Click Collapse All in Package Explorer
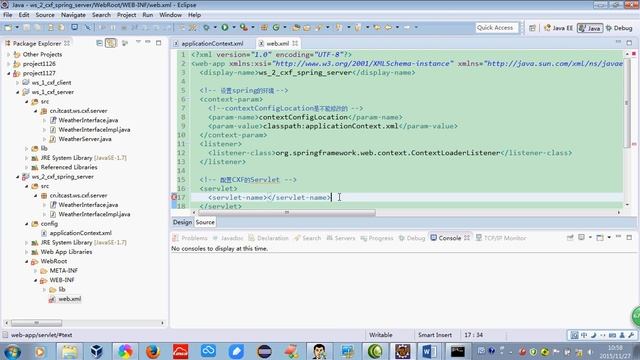640x360 pixels. [99, 43]
